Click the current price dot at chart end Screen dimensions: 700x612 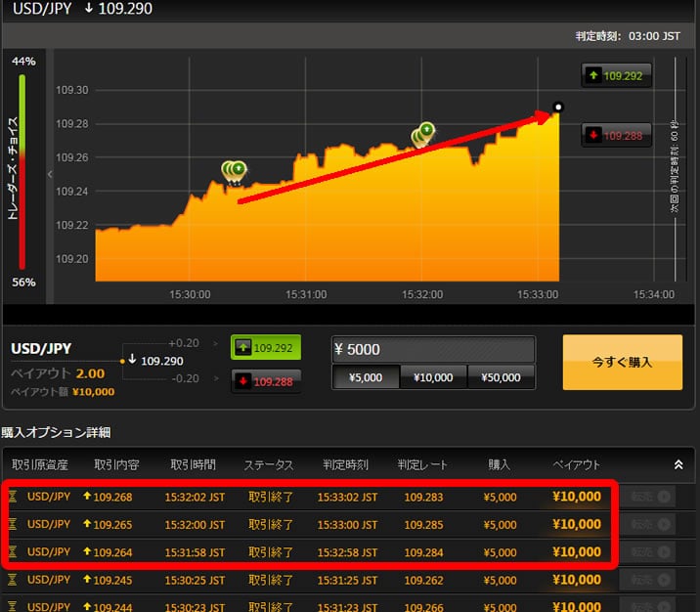click(x=558, y=108)
